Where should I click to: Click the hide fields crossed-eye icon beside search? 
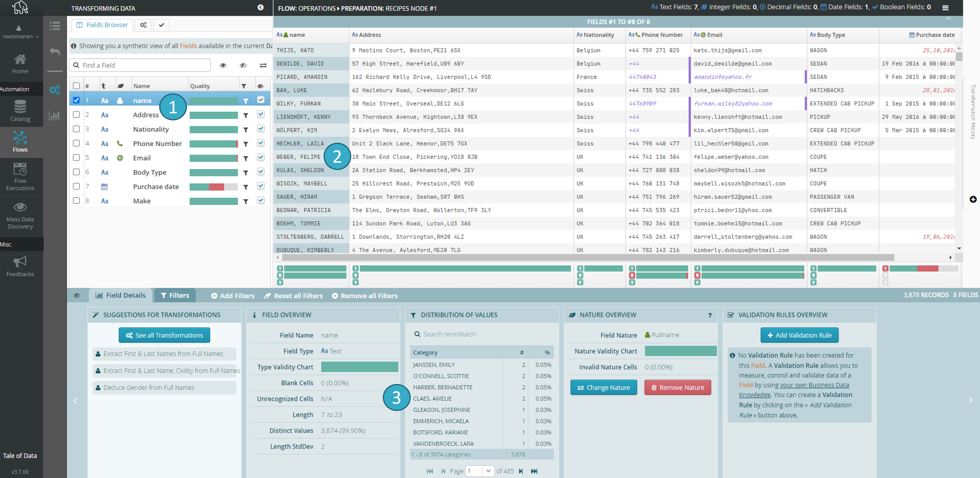click(x=243, y=65)
